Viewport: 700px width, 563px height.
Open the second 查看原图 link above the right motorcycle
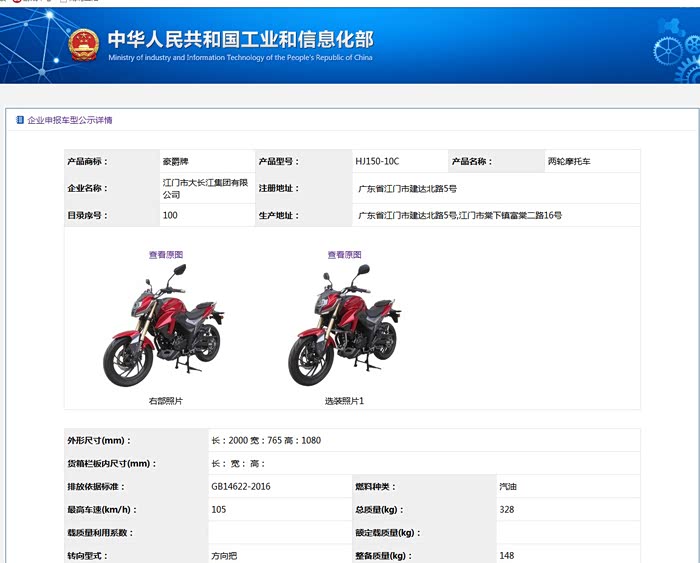tap(344, 255)
